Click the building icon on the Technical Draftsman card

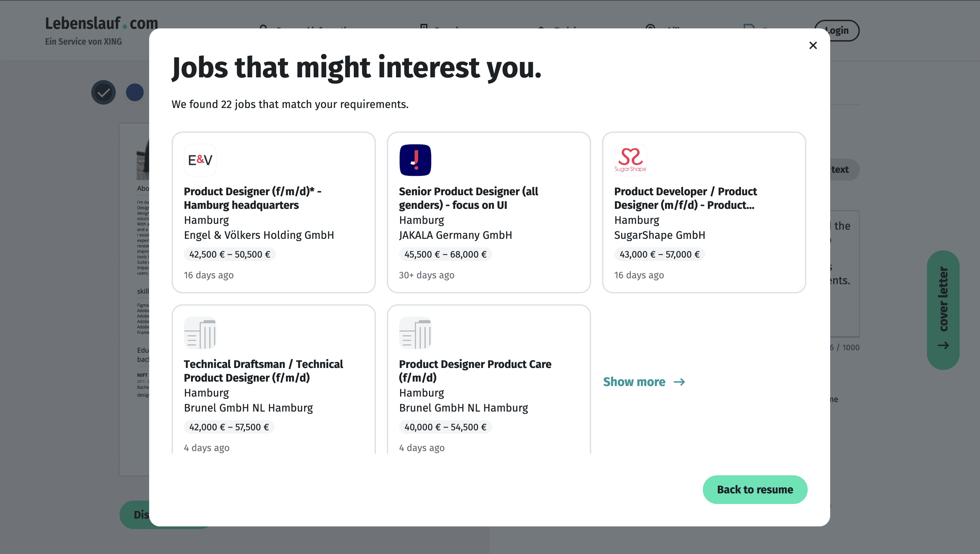[x=200, y=333]
